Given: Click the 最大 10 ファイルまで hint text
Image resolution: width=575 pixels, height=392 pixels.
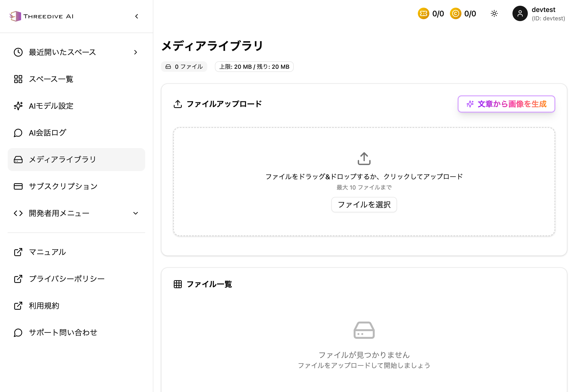Looking at the screenshot, I should pyautogui.click(x=364, y=188).
